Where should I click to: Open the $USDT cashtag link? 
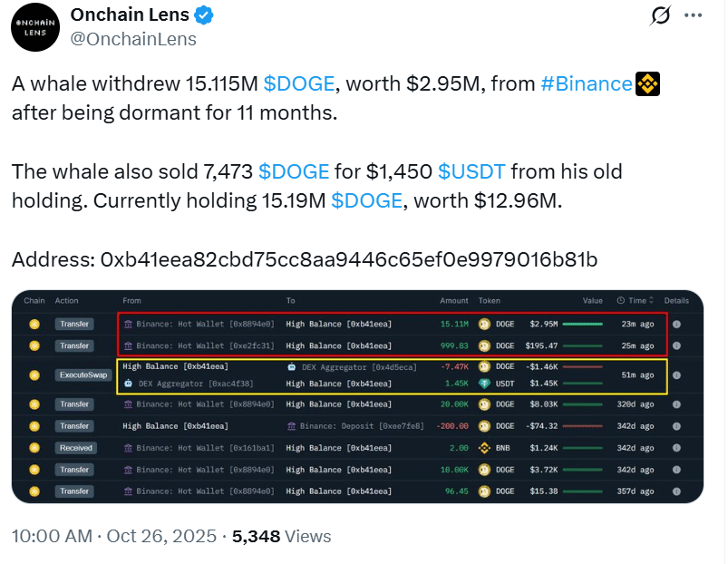(471, 171)
